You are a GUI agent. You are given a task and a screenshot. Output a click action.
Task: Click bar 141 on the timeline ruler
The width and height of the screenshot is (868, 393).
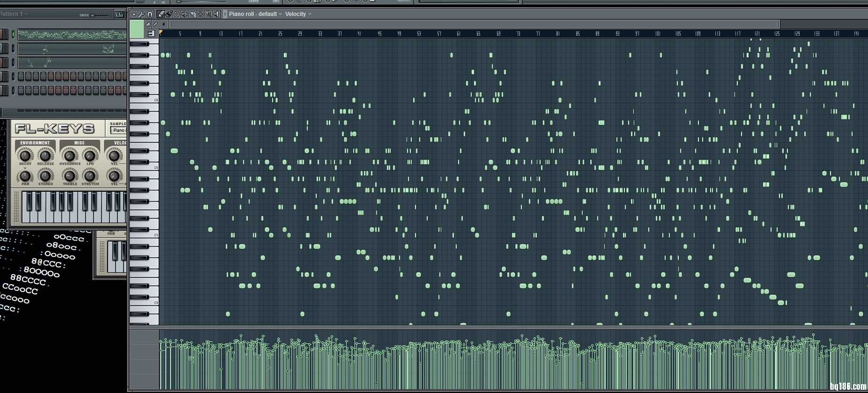(856, 34)
